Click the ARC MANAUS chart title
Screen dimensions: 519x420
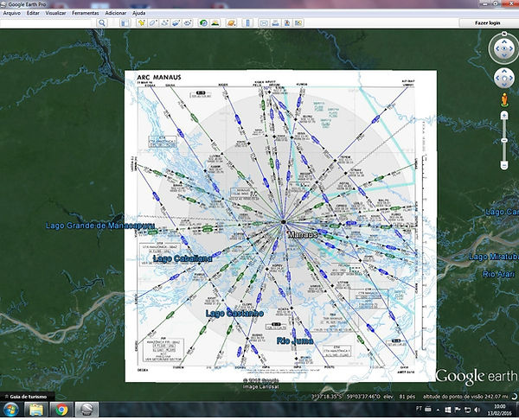point(159,77)
